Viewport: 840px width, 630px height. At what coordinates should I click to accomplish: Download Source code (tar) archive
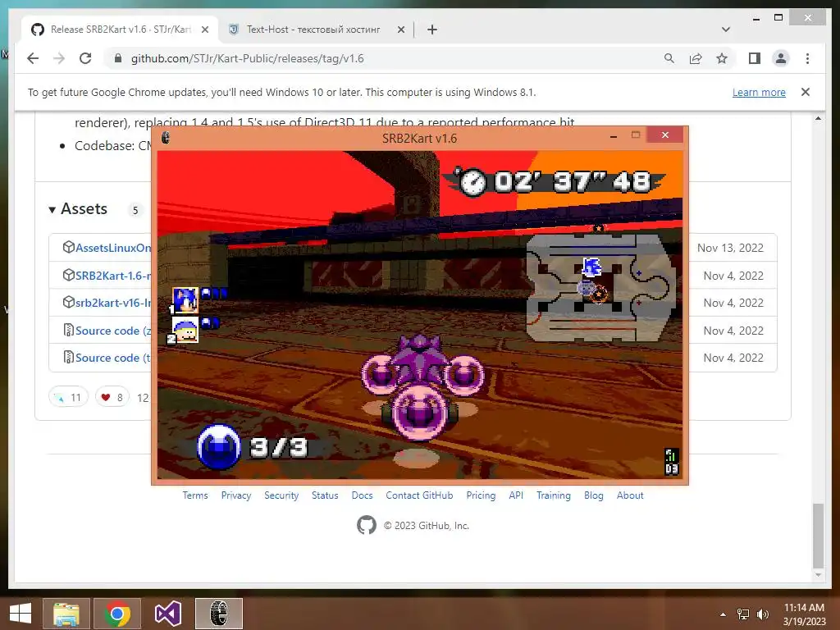click(x=113, y=358)
